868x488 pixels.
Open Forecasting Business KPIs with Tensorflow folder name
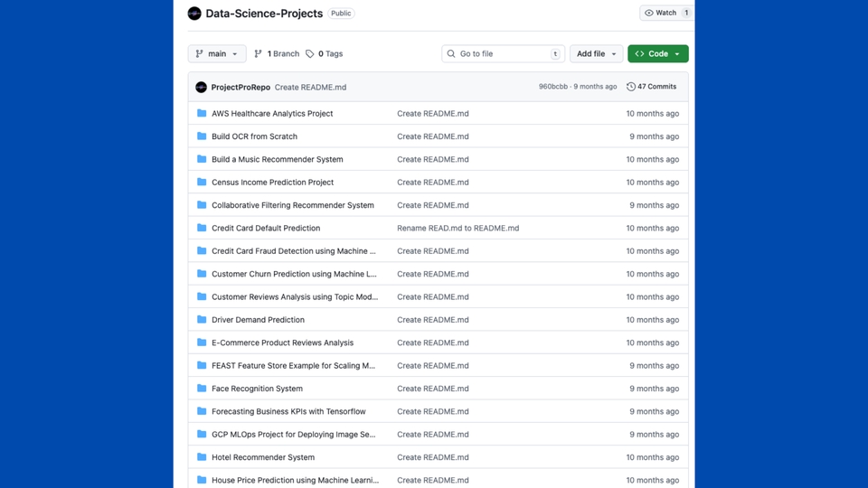pos(288,412)
